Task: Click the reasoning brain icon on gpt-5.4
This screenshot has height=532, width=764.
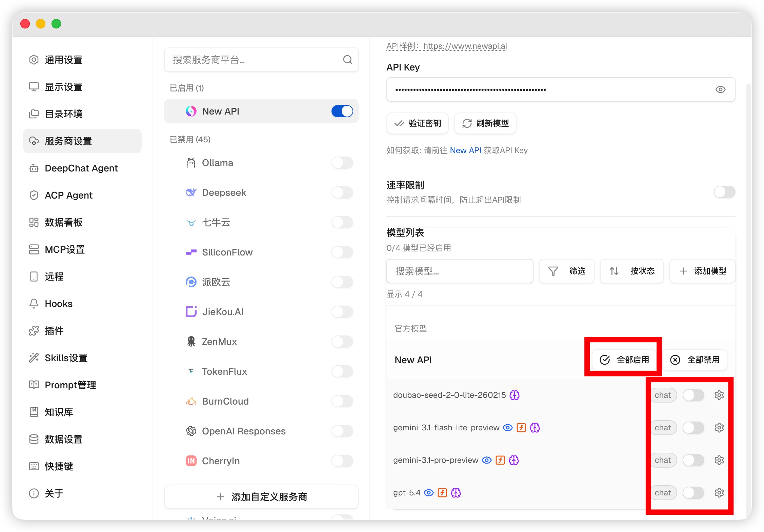Action: pos(456,493)
